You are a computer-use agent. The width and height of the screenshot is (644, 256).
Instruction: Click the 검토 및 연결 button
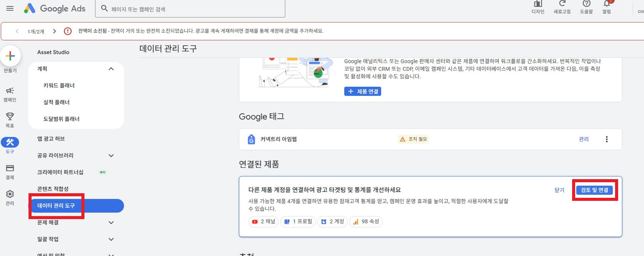[595, 190]
